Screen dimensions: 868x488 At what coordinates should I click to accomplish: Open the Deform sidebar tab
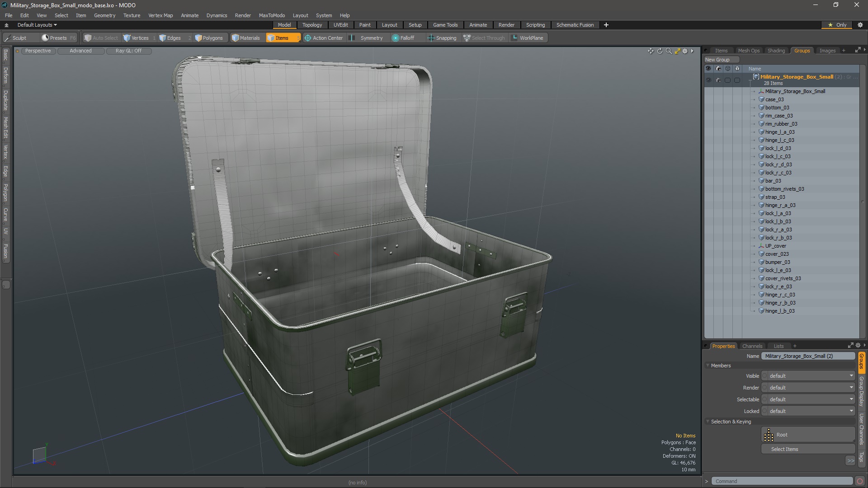(5, 75)
